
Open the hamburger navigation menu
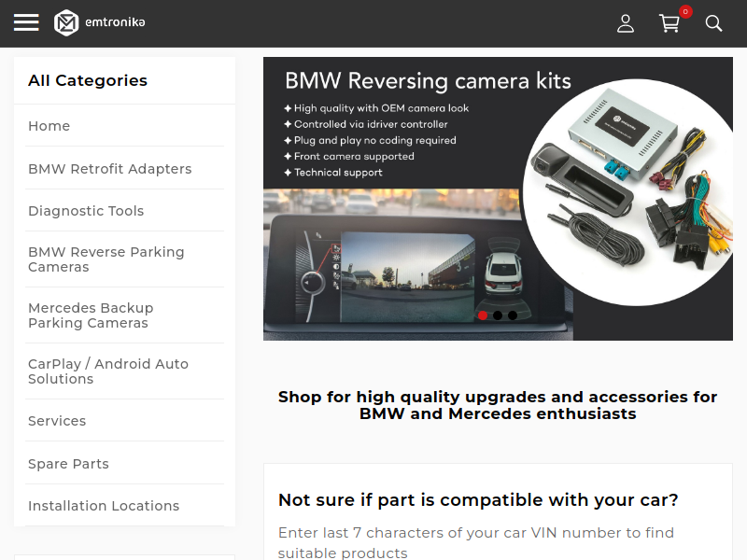coord(26,22)
